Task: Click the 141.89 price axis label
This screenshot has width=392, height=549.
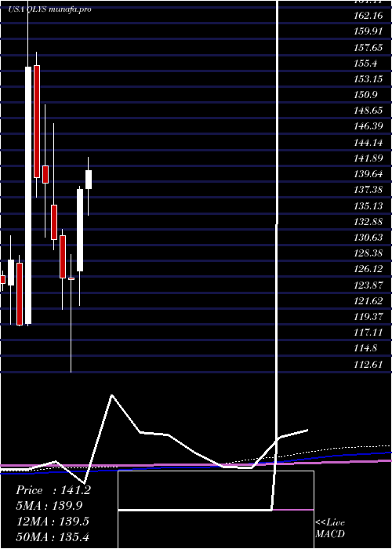Action: pyautogui.click(x=368, y=158)
